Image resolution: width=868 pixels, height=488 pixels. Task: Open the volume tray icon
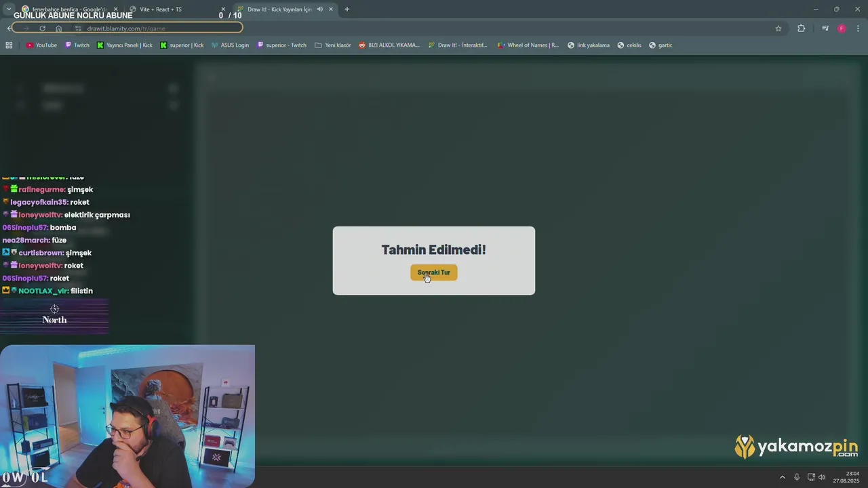[x=822, y=477]
